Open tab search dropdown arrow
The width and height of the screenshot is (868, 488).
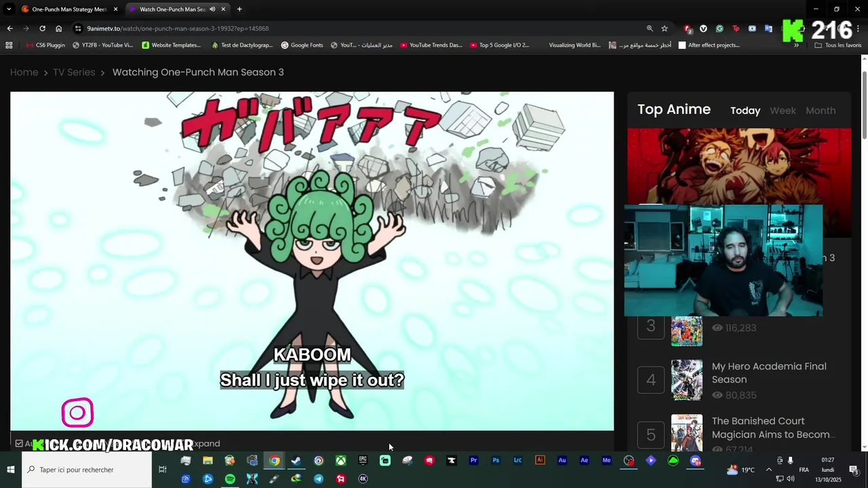(9, 9)
